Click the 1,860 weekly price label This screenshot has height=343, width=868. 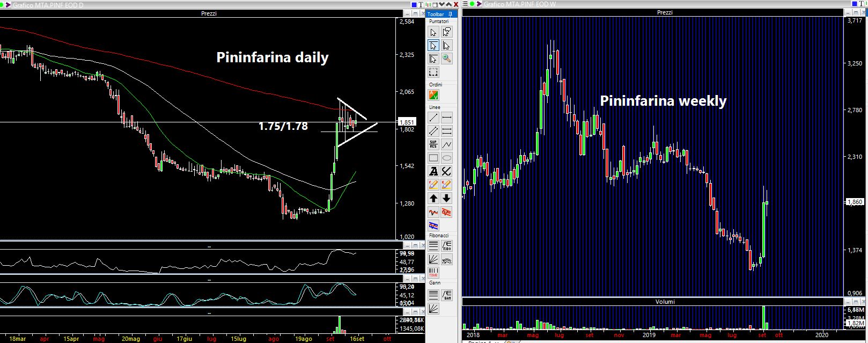(x=854, y=202)
